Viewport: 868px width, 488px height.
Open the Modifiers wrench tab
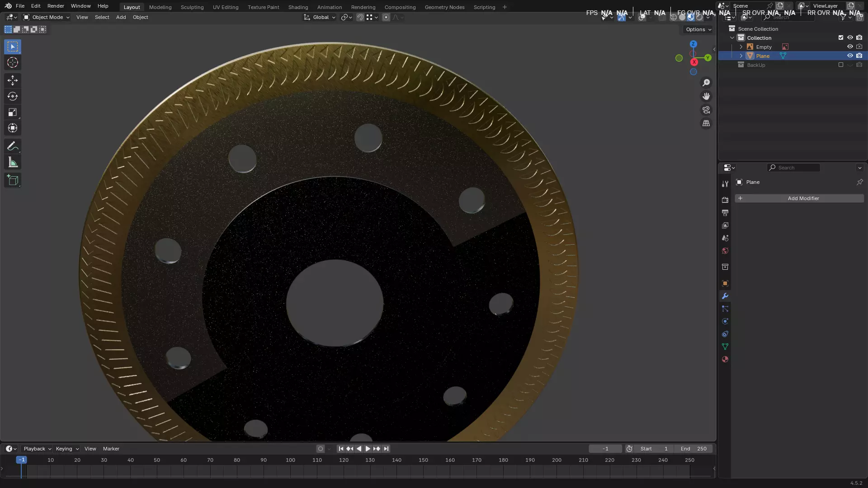coord(725,296)
